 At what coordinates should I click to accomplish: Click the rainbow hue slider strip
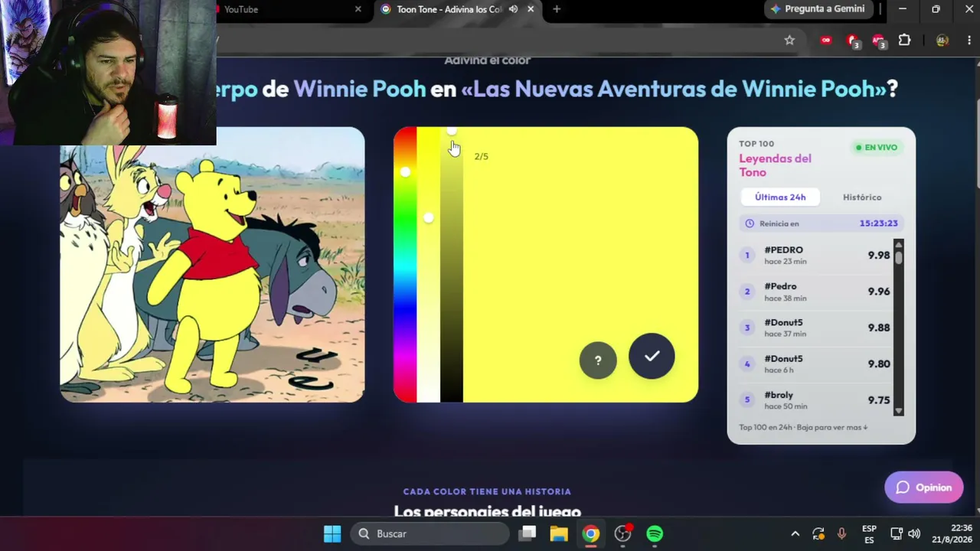405,265
